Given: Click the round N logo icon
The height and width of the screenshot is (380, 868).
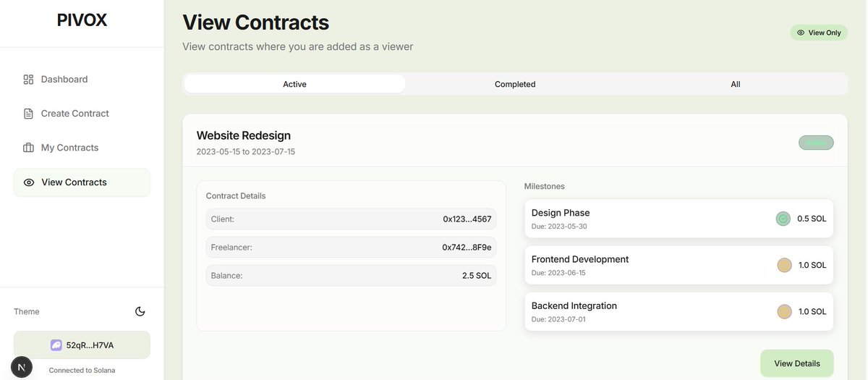Looking at the screenshot, I should click(22, 367).
